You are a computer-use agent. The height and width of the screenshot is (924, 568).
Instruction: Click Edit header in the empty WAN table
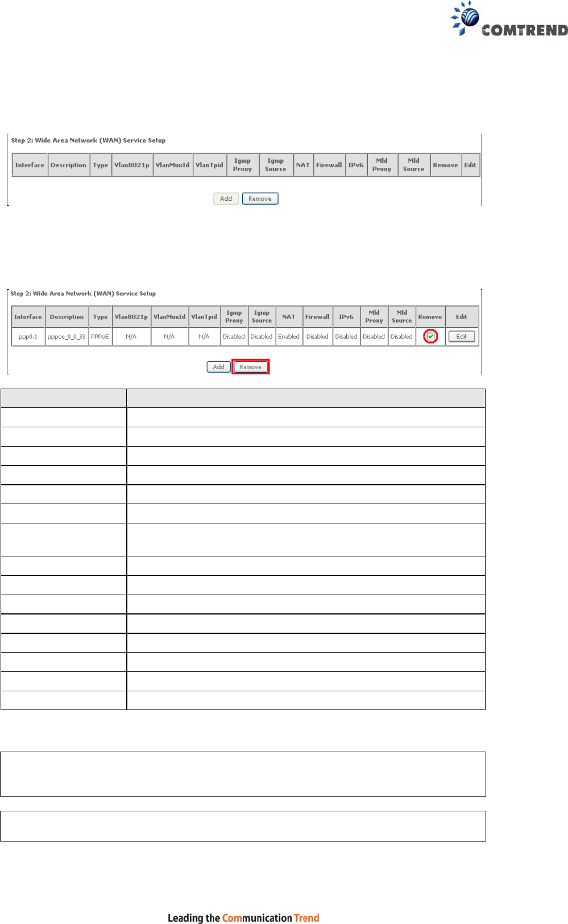(x=470, y=165)
